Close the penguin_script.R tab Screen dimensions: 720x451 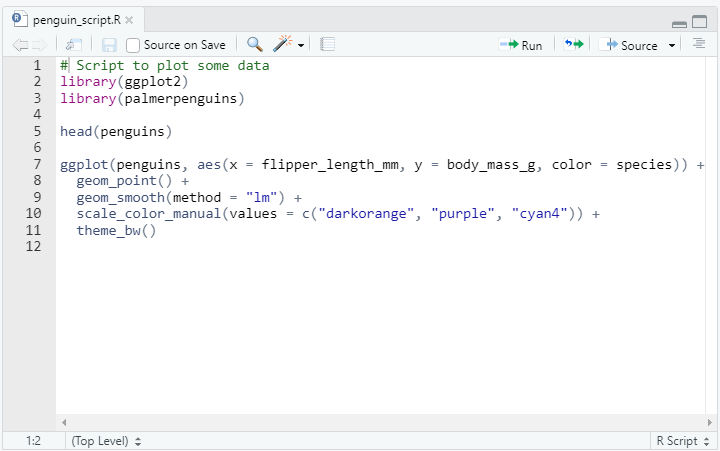point(129,20)
